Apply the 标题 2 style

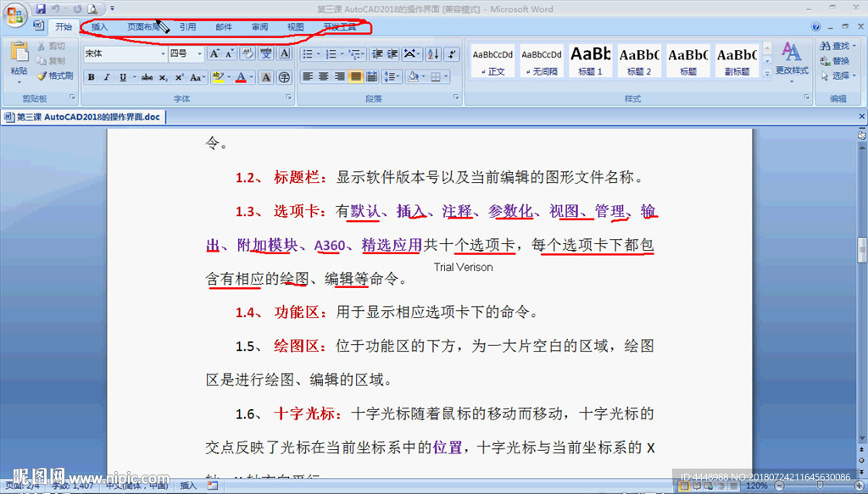click(x=639, y=61)
